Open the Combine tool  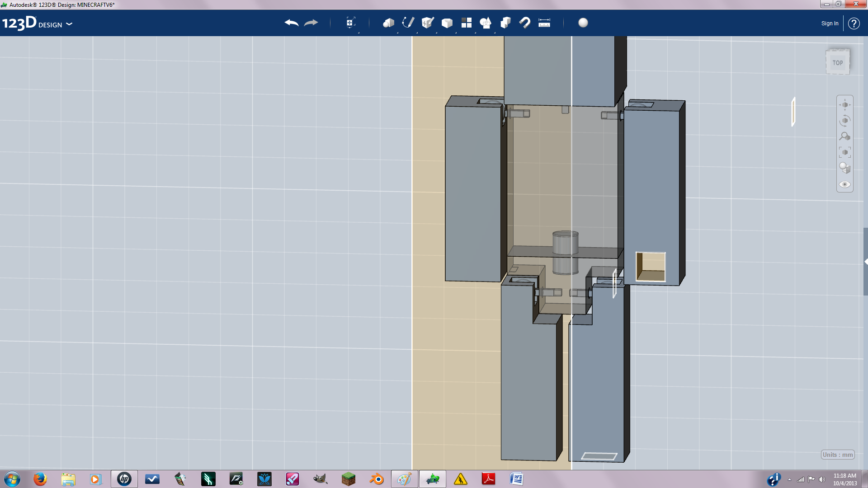click(x=505, y=23)
